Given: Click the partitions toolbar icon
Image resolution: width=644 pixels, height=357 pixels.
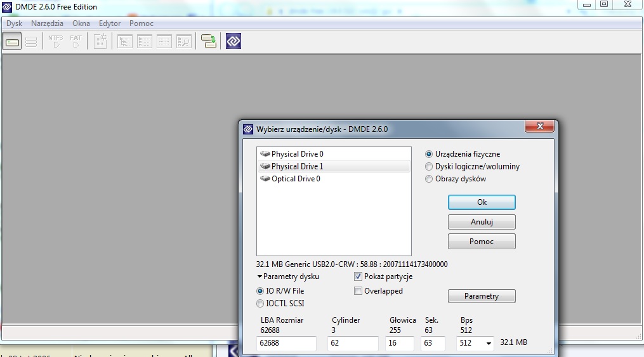Looking at the screenshot, I should 31,41.
